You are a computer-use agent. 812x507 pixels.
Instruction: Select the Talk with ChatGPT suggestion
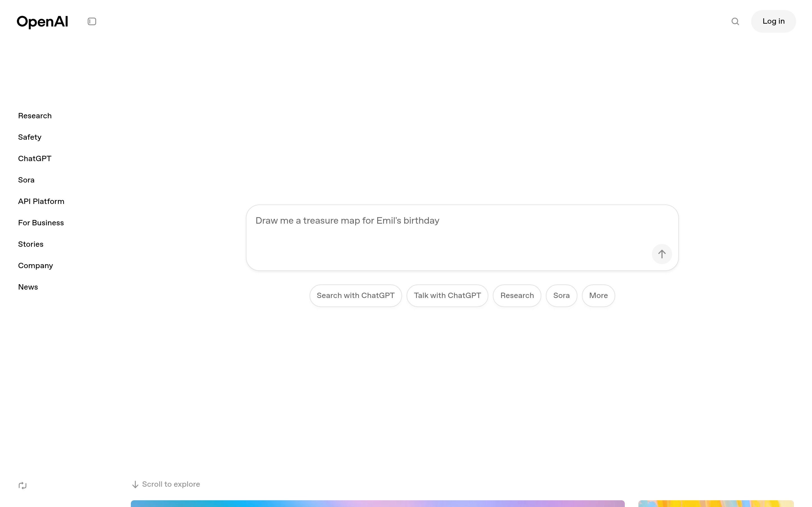point(447,295)
